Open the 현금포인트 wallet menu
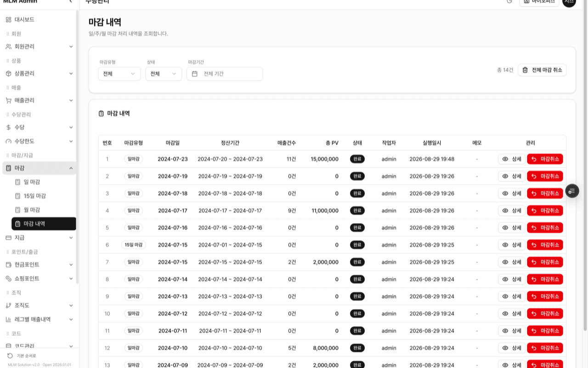 pos(39,265)
